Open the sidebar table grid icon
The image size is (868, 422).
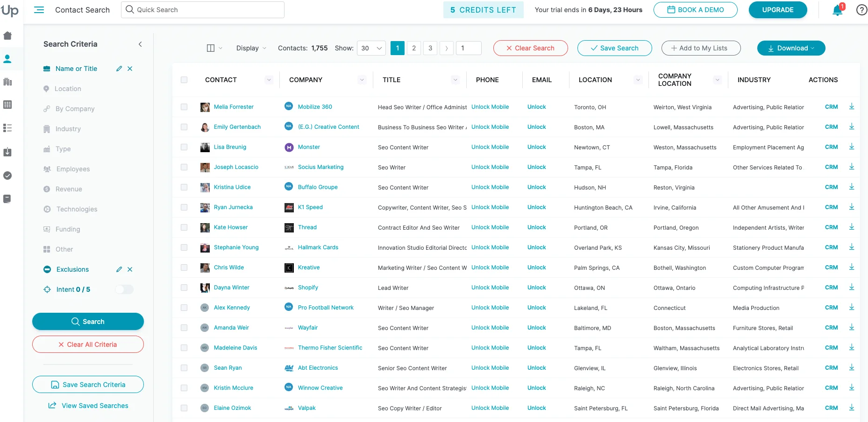pyautogui.click(x=7, y=105)
